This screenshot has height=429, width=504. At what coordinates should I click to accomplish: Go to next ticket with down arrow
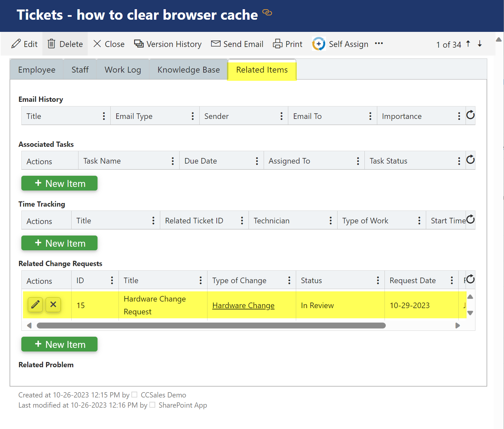click(480, 44)
